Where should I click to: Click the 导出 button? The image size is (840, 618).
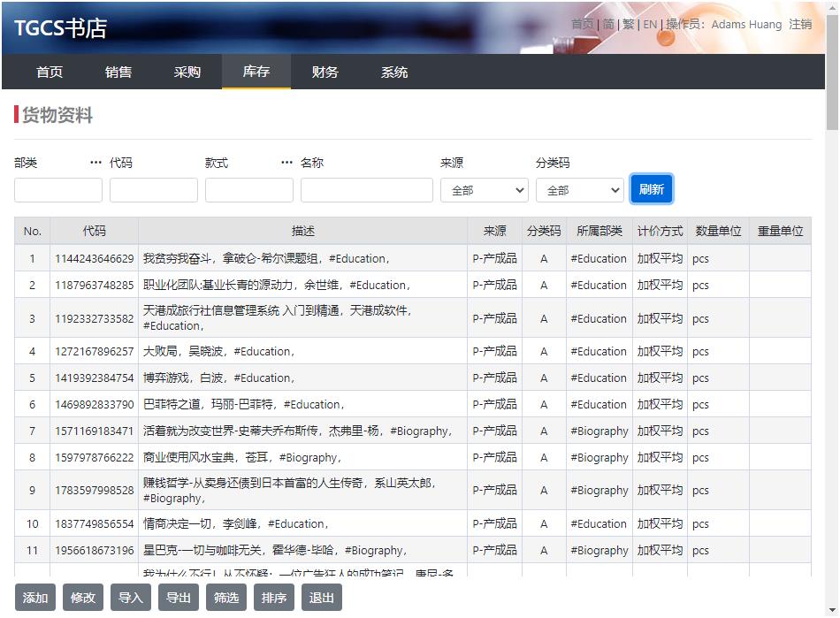click(179, 597)
